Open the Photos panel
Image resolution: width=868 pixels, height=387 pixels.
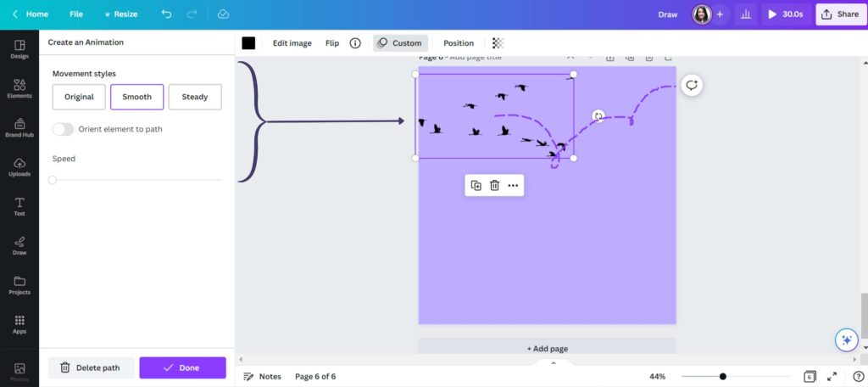point(19,372)
